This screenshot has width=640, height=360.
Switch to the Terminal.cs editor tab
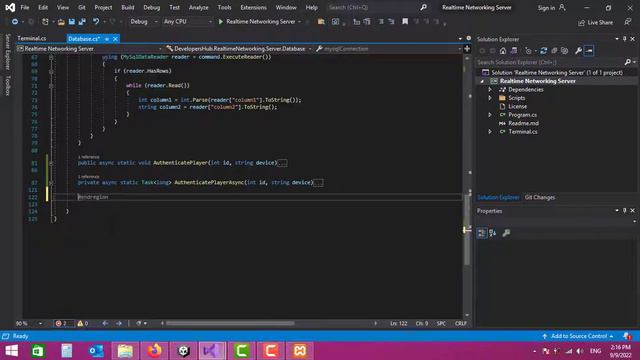pos(32,38)
